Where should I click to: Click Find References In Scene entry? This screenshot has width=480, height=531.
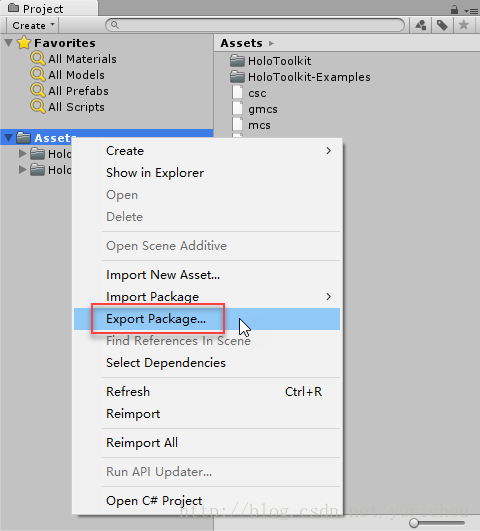coord(207,341)
